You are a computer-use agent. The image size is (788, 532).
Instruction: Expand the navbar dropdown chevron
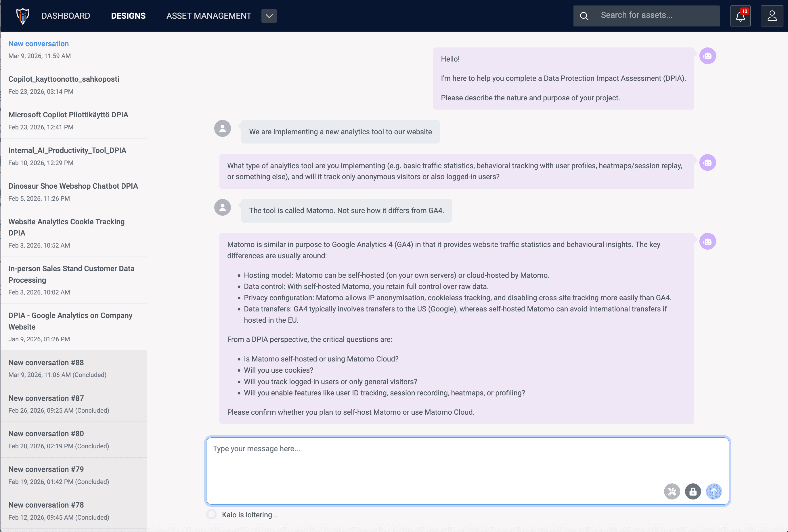269,16
